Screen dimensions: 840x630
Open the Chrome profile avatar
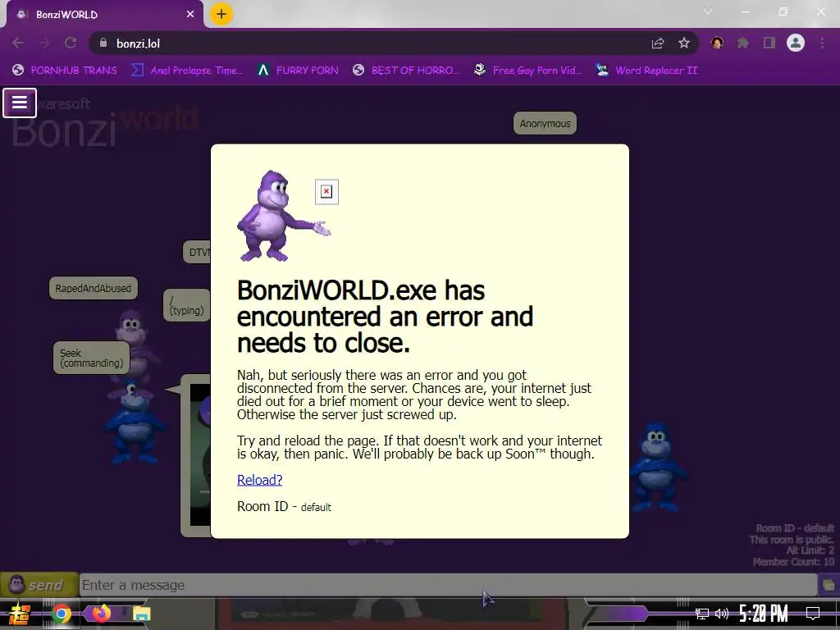click(796, 43)
